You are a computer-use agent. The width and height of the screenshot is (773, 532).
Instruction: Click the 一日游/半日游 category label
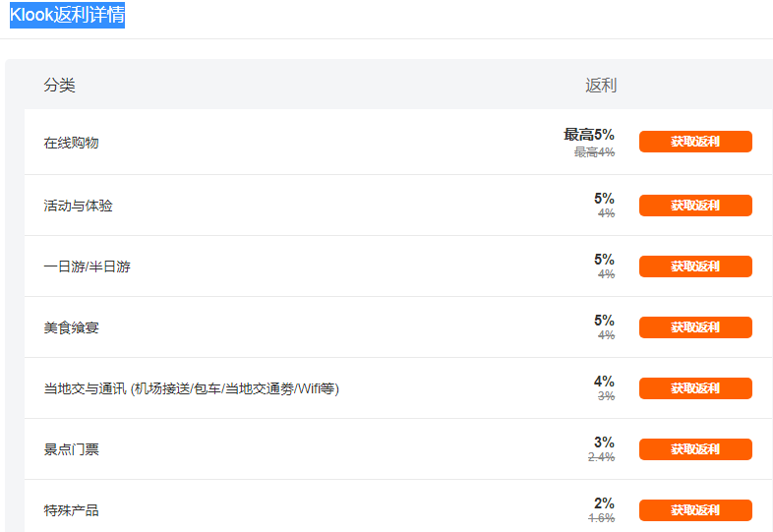87,266
